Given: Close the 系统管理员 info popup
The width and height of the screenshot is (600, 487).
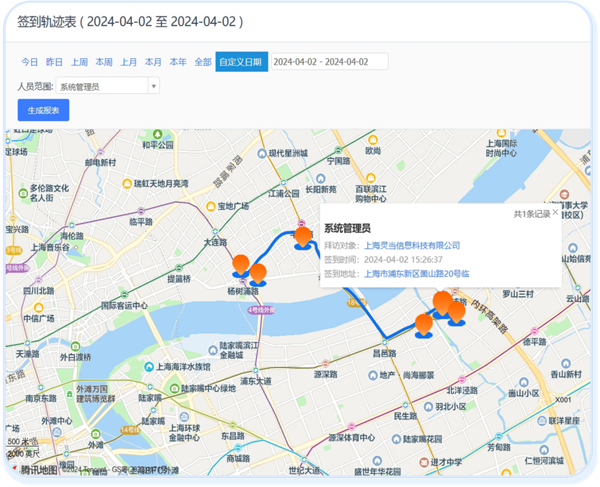Looking at the screenshot, I should coord(555,212).
